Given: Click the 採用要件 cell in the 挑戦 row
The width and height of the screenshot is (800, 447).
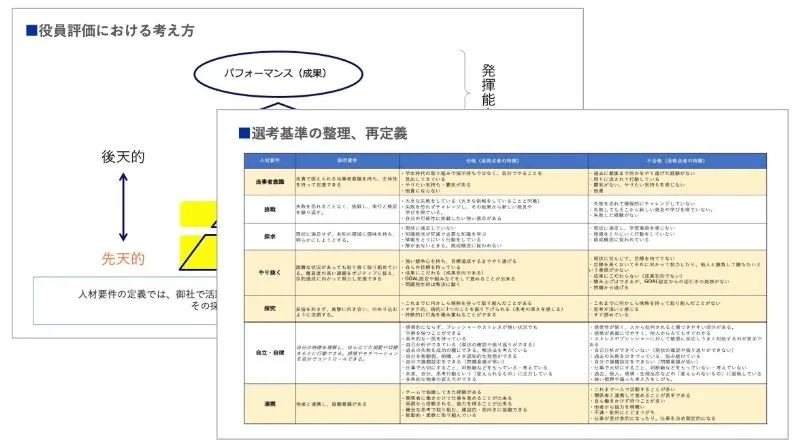Looking at the screenshot, I should pos(347,209).
